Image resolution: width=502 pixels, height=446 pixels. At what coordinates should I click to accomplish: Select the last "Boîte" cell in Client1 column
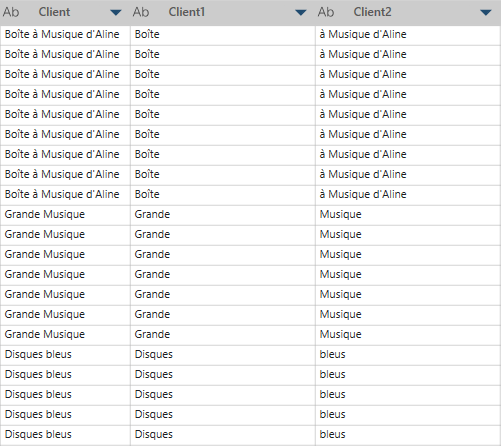223,195
